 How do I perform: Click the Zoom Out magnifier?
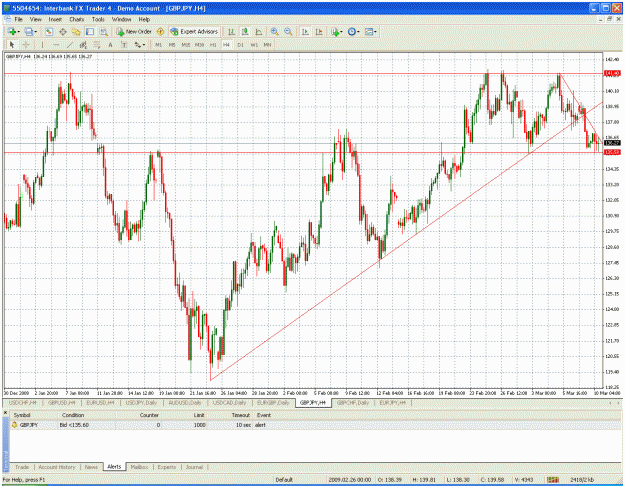(x=288, y=31)
